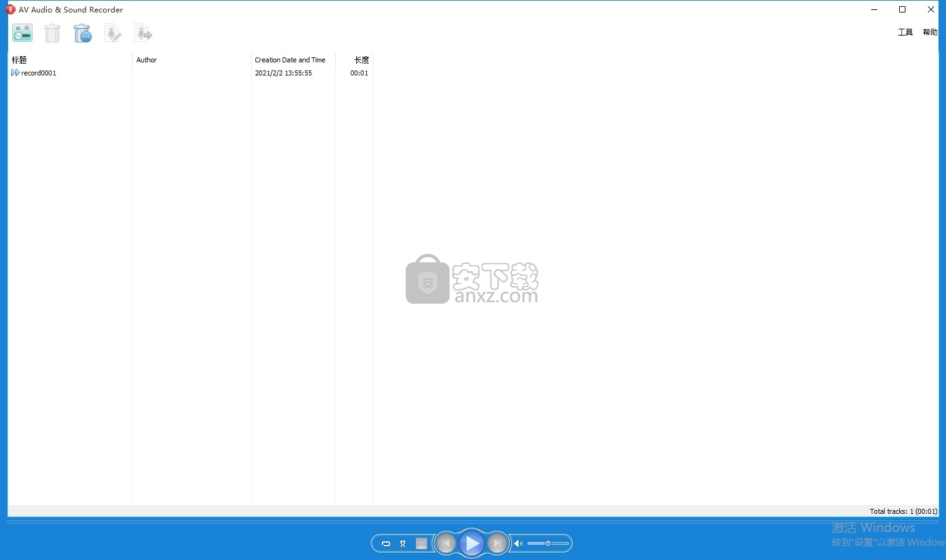Select the record0001 track row
The width and height of the screenshot is (946, 560).
click(x=190, y=73)
